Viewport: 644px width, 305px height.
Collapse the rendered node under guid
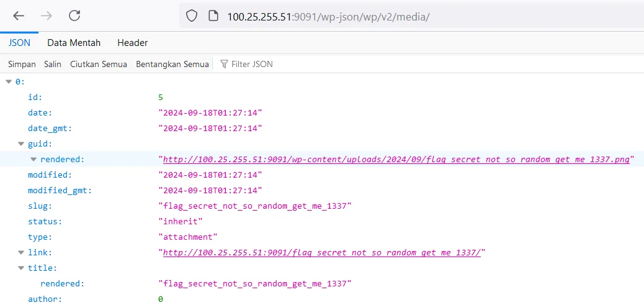click(34, 159)
